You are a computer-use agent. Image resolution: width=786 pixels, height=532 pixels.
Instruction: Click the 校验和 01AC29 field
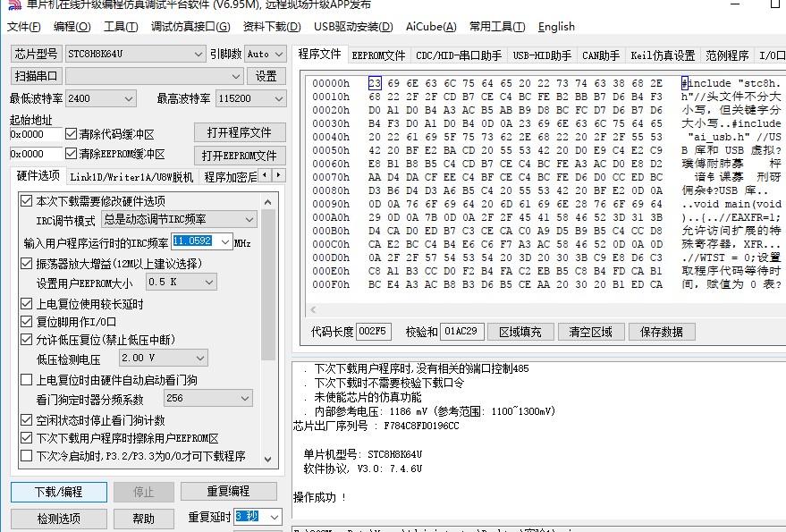pyautogui.click(x=461, y=332)
